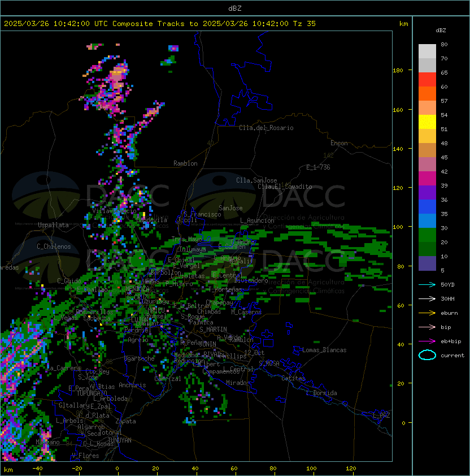The height and width of the screenshot is (476, 470).
Task: Click the 'Villavicencio' map label
Action: [x=114, y=211]
